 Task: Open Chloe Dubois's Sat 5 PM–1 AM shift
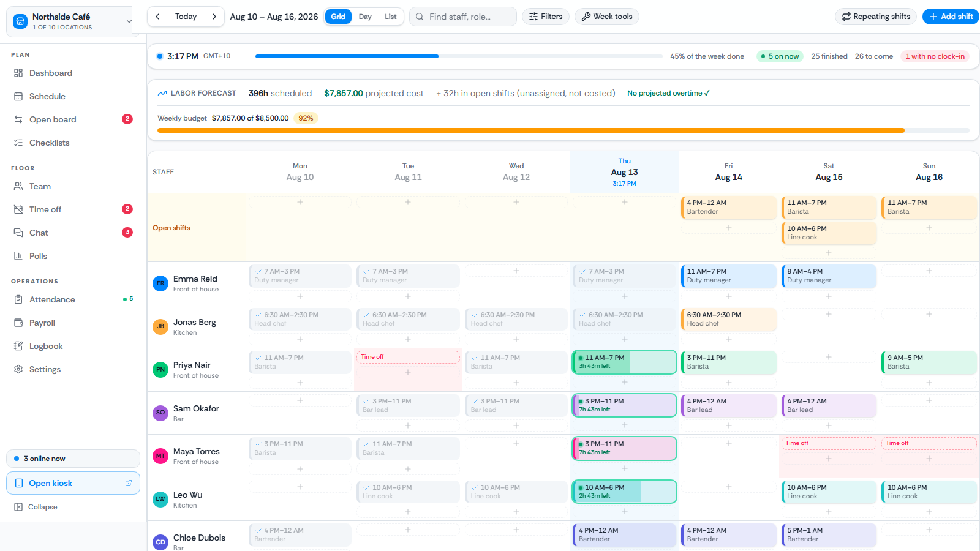829,534
